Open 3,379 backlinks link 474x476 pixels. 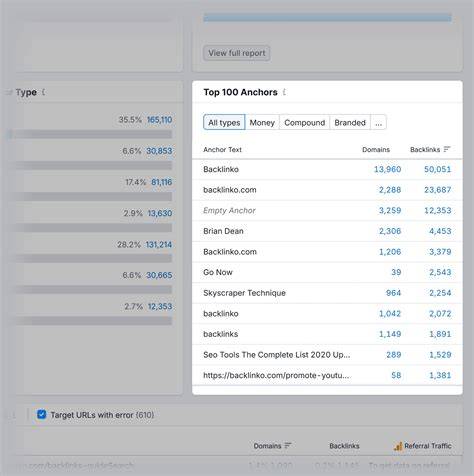[440, 252]
